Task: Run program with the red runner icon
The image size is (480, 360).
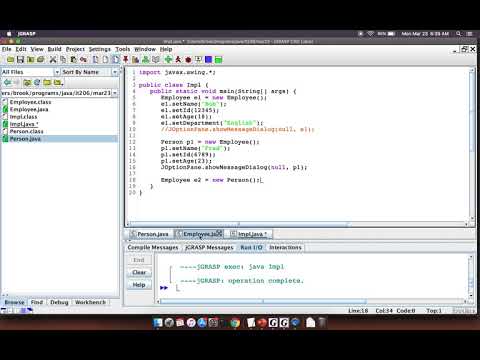Action: pos(178,60)
